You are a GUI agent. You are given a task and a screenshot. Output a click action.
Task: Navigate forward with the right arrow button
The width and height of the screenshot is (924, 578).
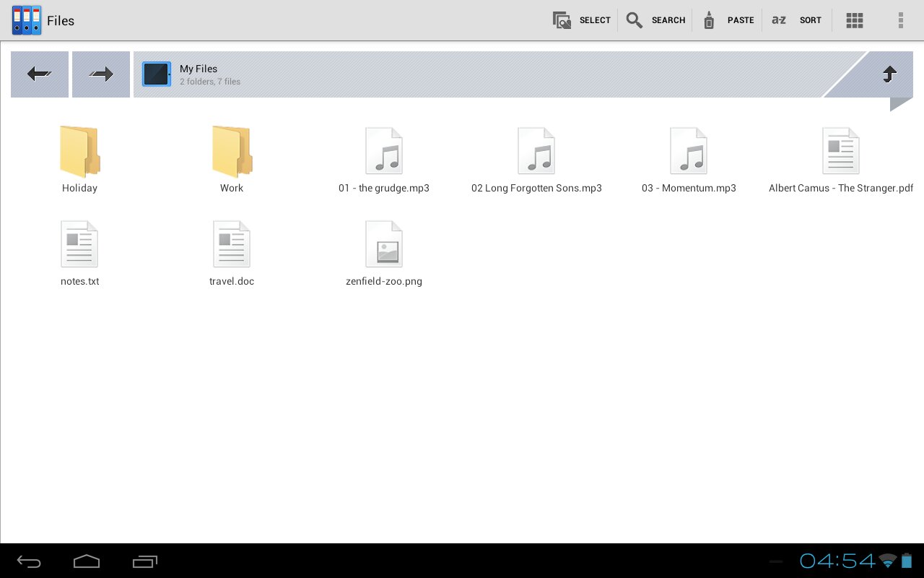click(x=101, y=74)
